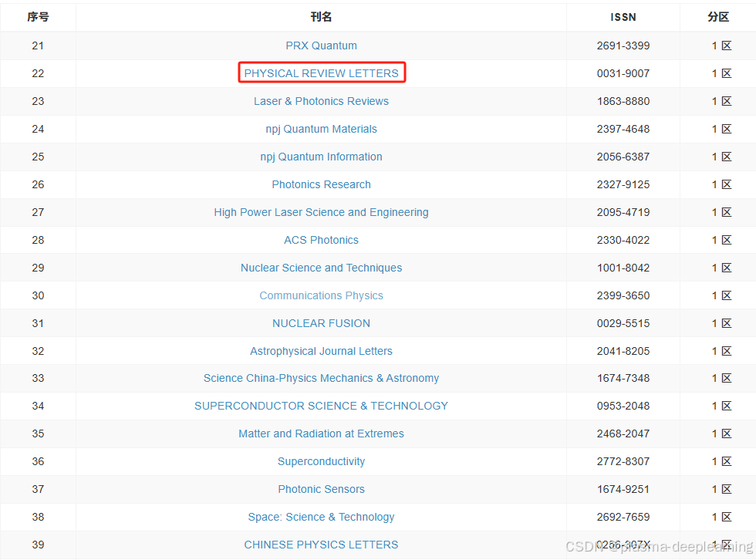Click the 刊名 column header
Viewport: 756px width, 560px height.
tap(321, 17)
